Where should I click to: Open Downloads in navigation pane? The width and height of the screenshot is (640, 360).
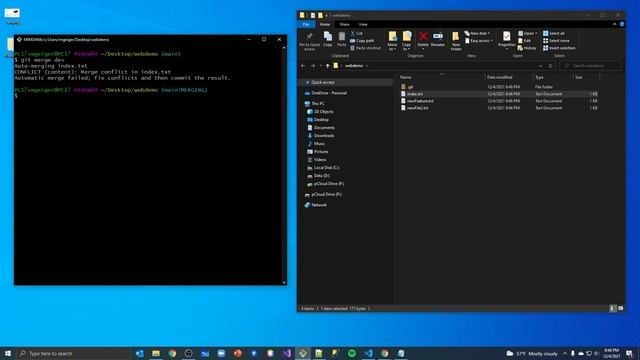pos(324,136)
